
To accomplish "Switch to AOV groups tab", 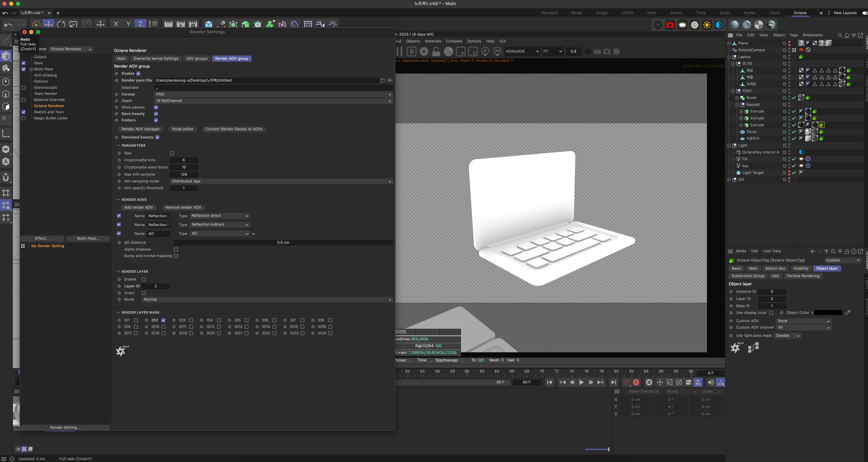I will [197, 59].
